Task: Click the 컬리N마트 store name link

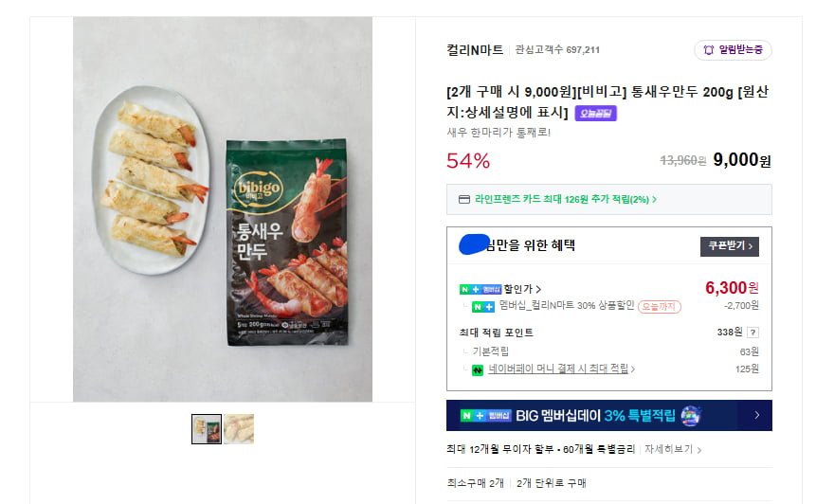Action: (x=475, y=49)
